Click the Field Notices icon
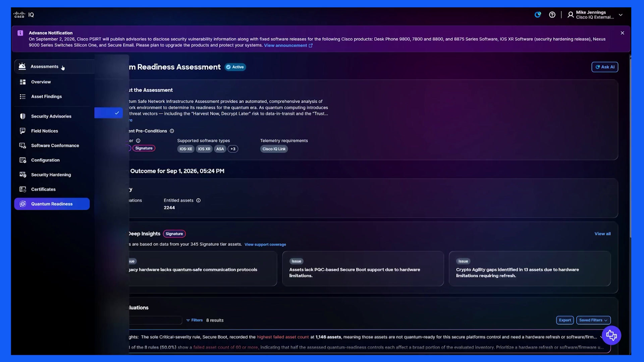Image resolution: width=644 pixels, height=362 pixels. (x=22, y=131)
